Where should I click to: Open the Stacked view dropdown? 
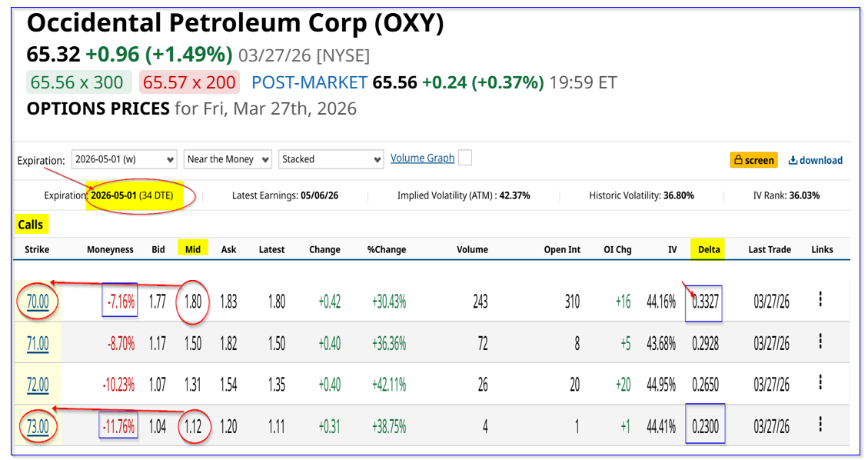(331, 159)
